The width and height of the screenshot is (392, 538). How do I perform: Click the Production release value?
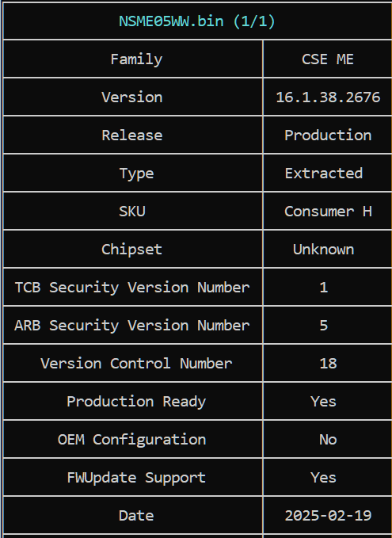[x=328, y=135]
